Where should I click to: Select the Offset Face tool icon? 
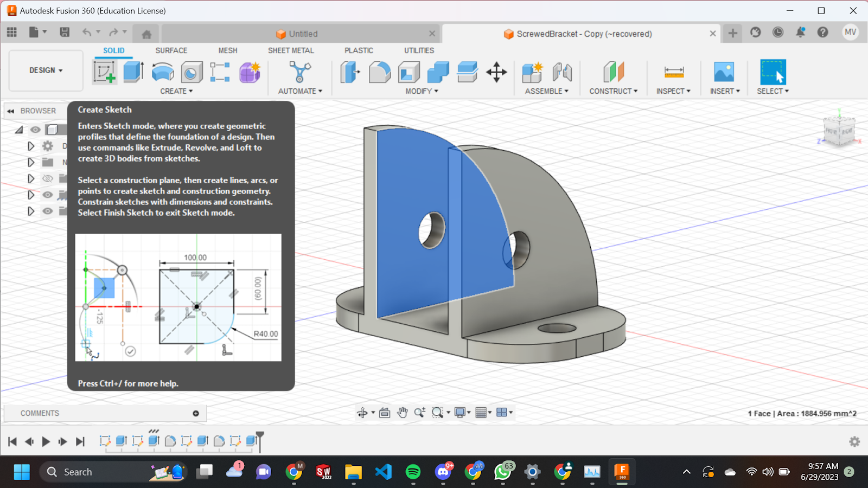467,72
